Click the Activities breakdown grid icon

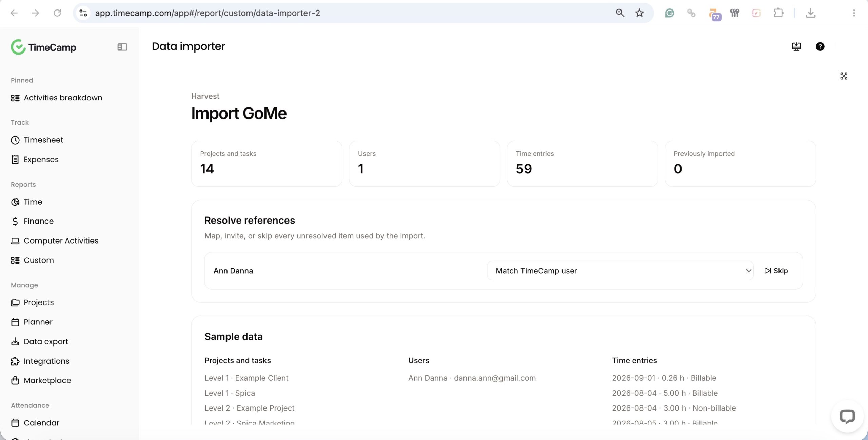point(15,98)
